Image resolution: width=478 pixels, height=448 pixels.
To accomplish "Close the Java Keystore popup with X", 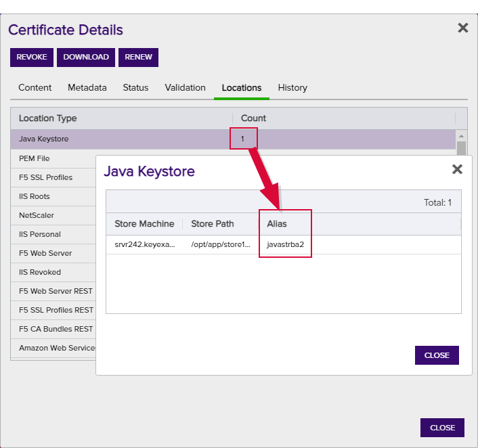I will (x=457, y=169).
